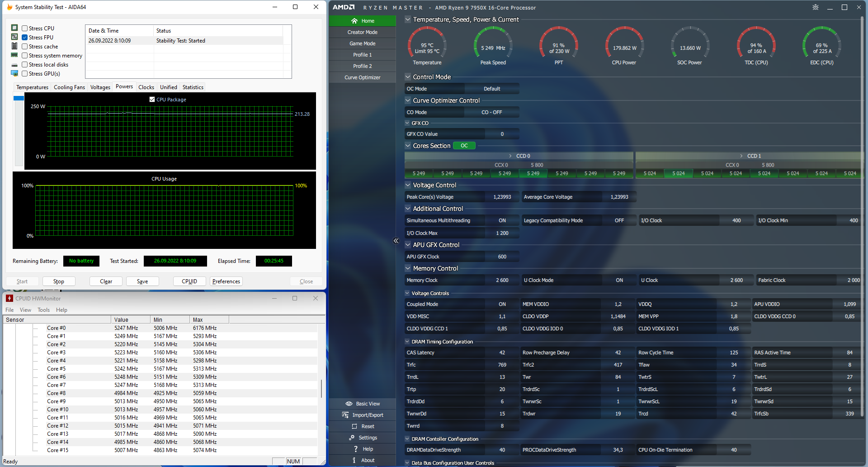
Task: Collapse the Curve Optimizer Control section
Action: pyautogui.click(x=408, y=100)
